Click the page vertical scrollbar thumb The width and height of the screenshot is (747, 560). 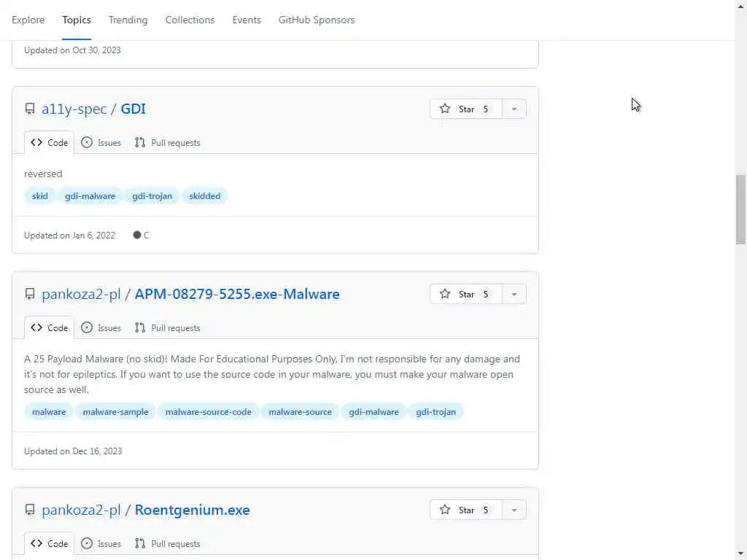pyautogui.click(x=740, y=209)
